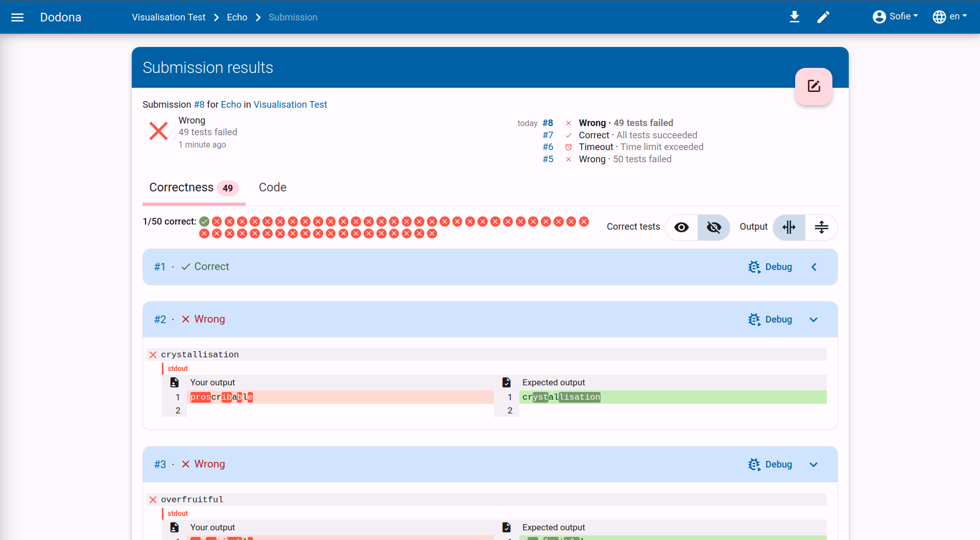The image size is (980, 540).
Task: Click the Submission breadcrumb
Action: 293,17
